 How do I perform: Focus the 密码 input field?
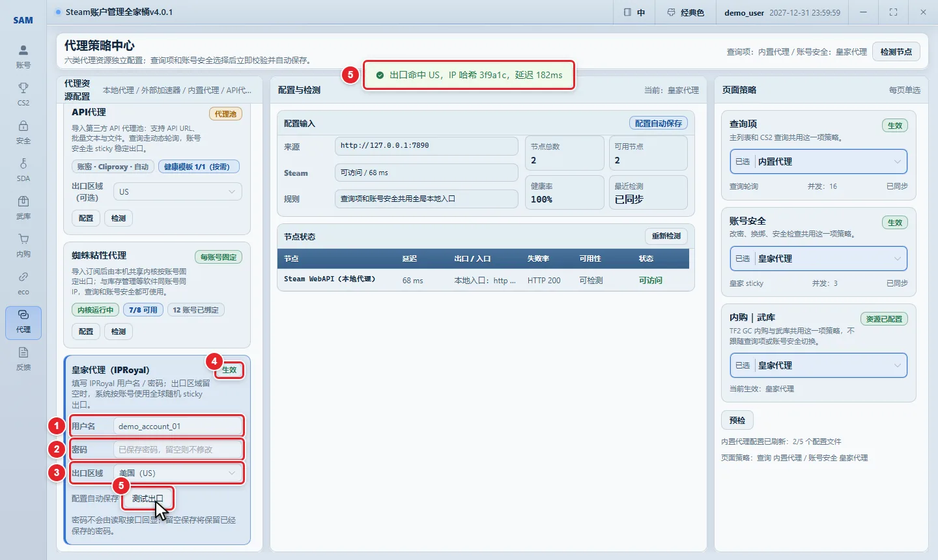pyautogui.click(x=178, y=449)
